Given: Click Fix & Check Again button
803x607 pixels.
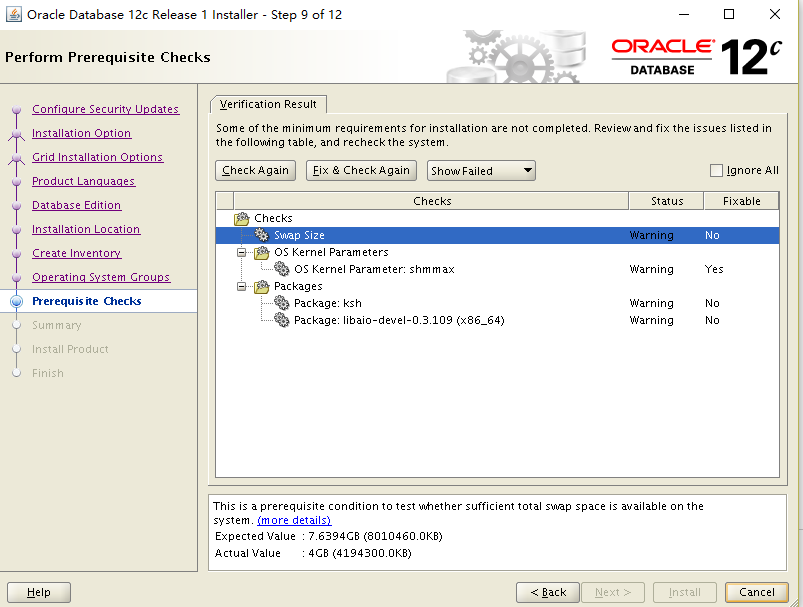Looking at the screenshot, I should [x=361, y=170].
